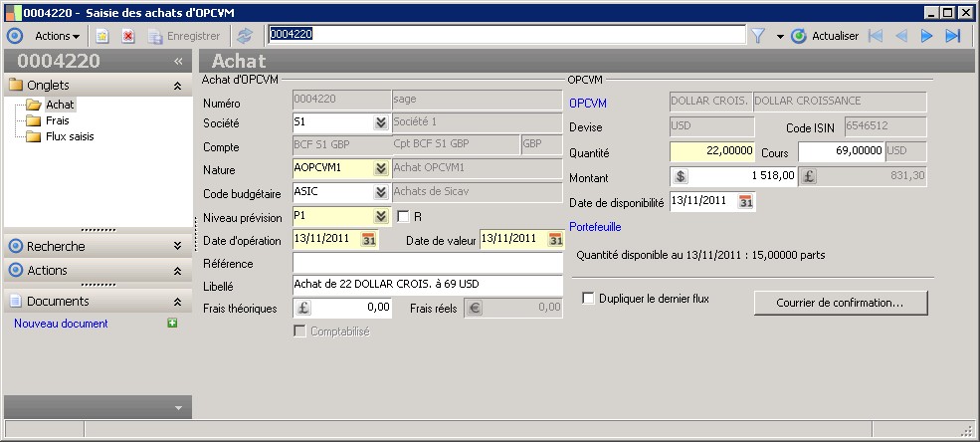Screen dimensions: 980x442
Task: Open the Actions toolbar menu
Action: coord(57,36)
